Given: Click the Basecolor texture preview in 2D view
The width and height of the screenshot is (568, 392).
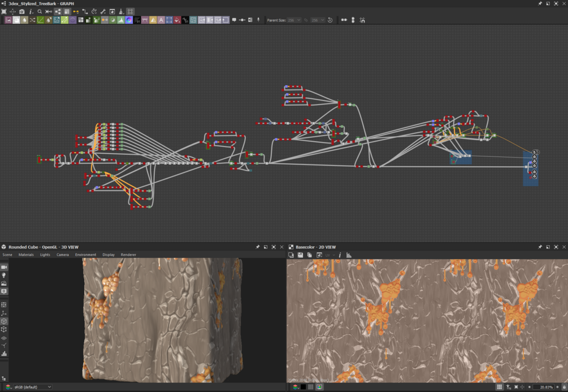Looking at the screenshot, I should (427, 321).
